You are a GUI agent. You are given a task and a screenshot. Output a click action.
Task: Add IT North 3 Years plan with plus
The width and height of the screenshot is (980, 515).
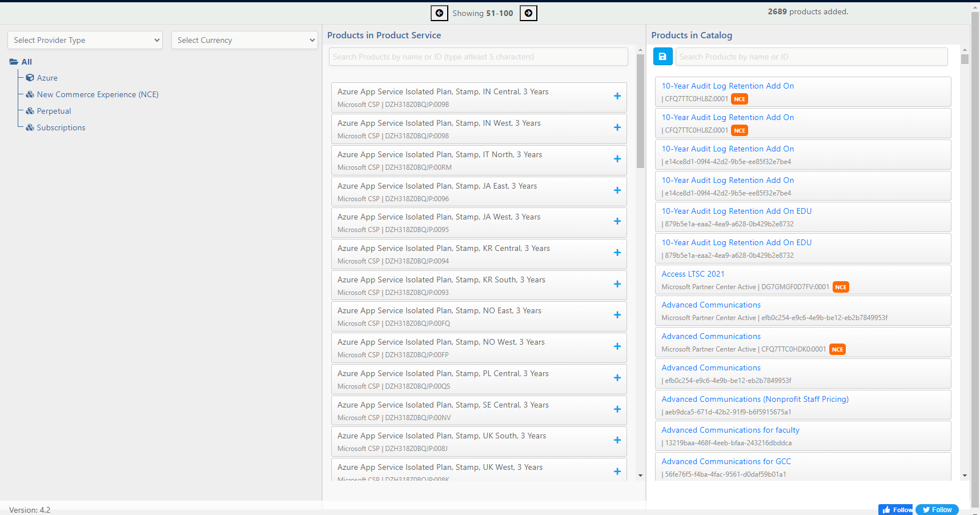[617, 159]
